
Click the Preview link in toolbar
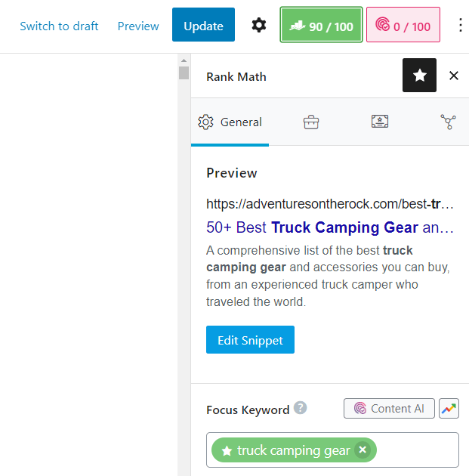click(138, 26)
